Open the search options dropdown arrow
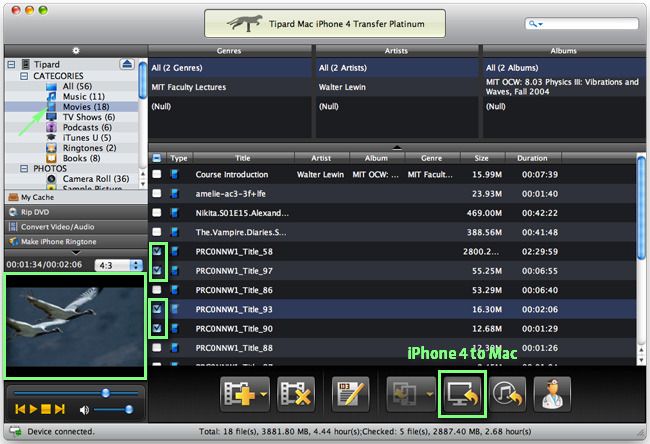The width and height of the screenshot is (650, 444). tap(540, 24)
